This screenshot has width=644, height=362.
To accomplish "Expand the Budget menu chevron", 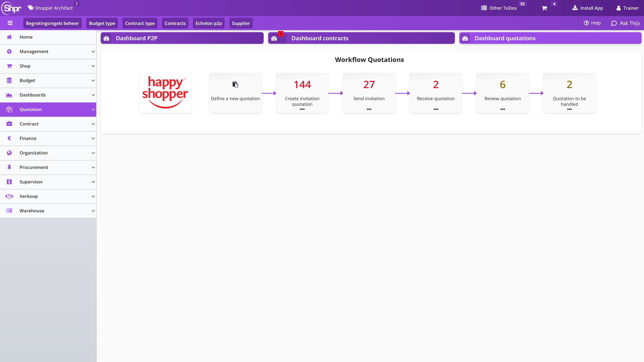I will (93, 80).
